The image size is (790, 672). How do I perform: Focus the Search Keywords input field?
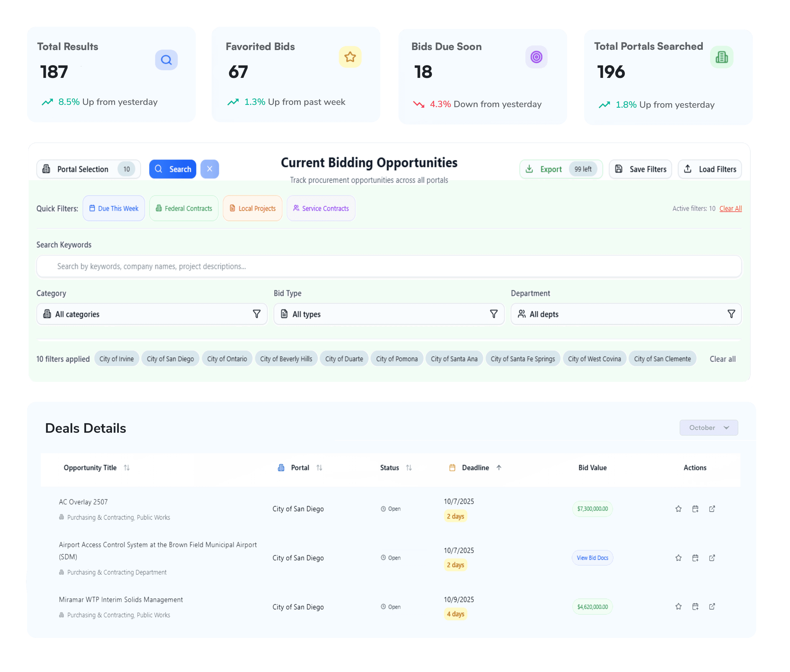389,266
